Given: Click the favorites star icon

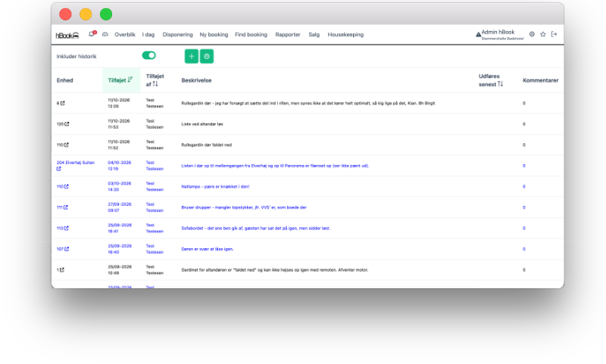Looking at the screenshot, I should tap(542, 34).
